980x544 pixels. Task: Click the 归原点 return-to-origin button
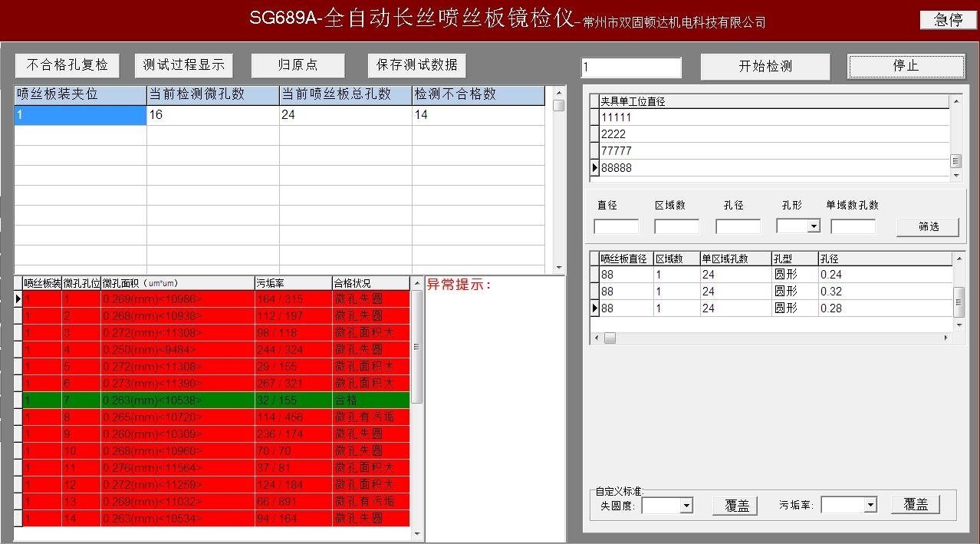click(x=298, y=65)
